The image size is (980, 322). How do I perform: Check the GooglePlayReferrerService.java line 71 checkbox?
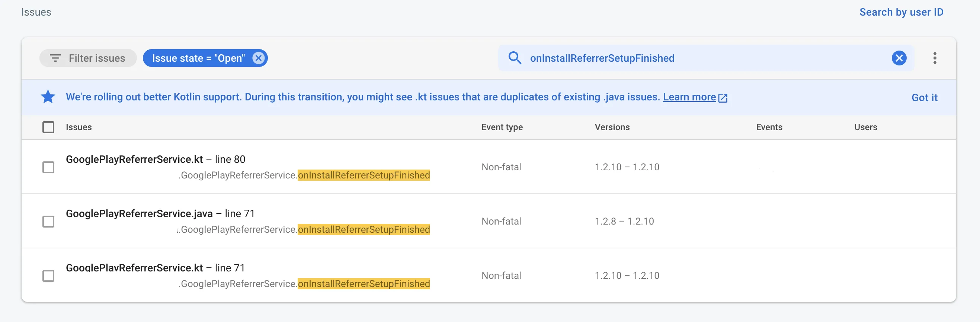click(48, 221)
